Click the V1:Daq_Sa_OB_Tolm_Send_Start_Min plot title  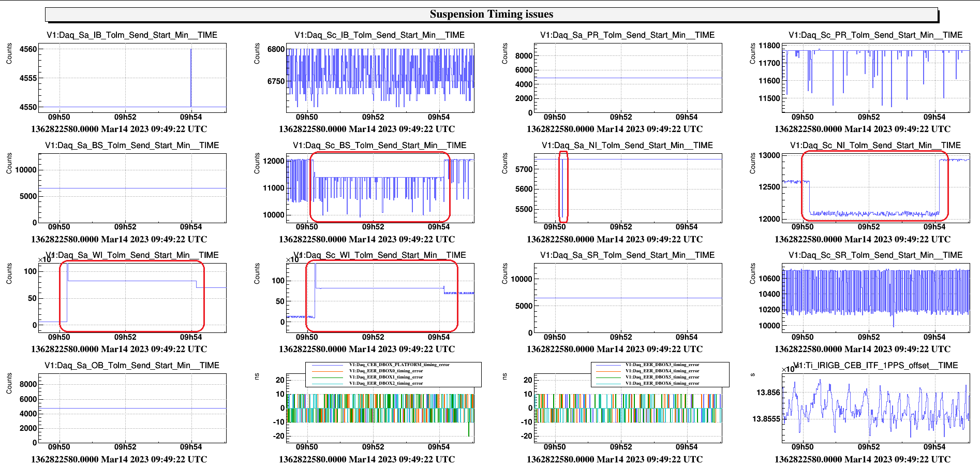click(x=132, y=366)
